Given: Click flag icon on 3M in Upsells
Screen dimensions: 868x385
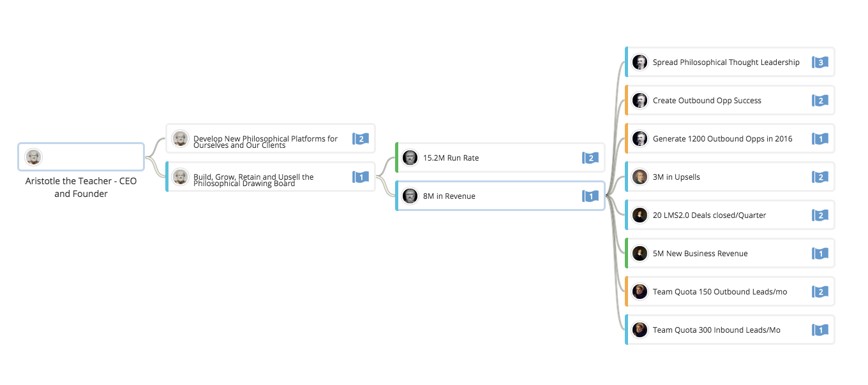Looking at the screenshot, I should pos(819,177).
